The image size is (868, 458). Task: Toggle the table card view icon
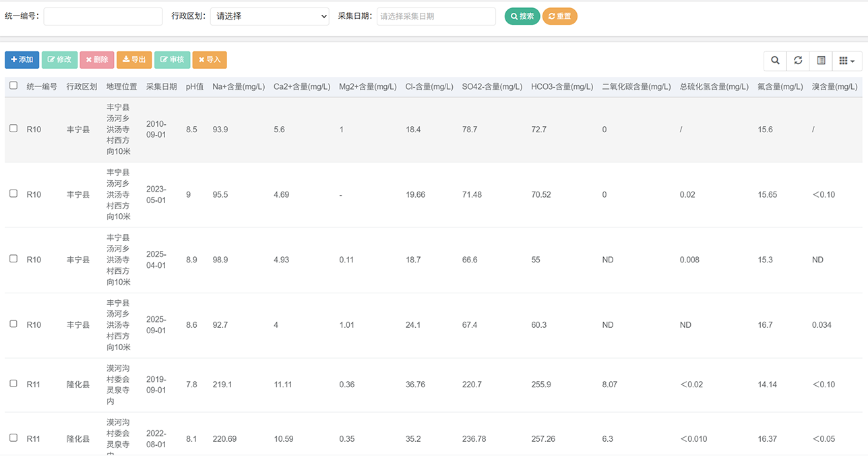point(821,61)
